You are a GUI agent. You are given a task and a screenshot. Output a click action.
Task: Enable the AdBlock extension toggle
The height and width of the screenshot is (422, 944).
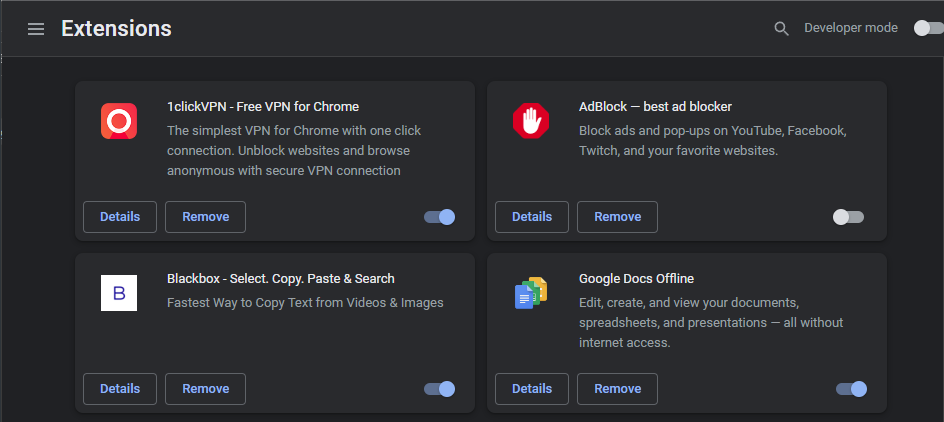click(848, 217)
